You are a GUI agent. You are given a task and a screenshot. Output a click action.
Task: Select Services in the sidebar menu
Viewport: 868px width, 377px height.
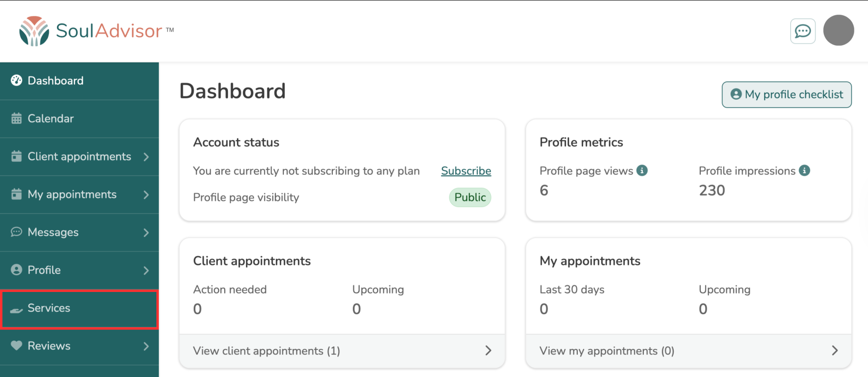(x=49, y=308)
